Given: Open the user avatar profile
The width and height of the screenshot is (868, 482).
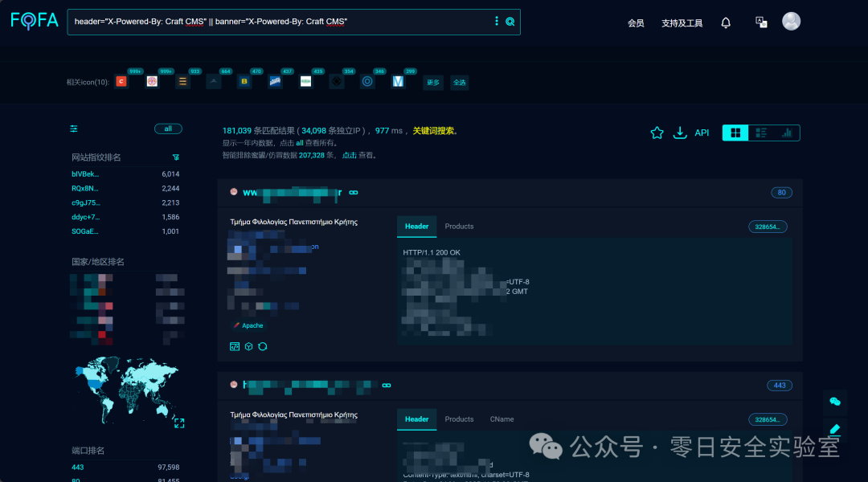Looking at the screenshot, I should [791, 21].
